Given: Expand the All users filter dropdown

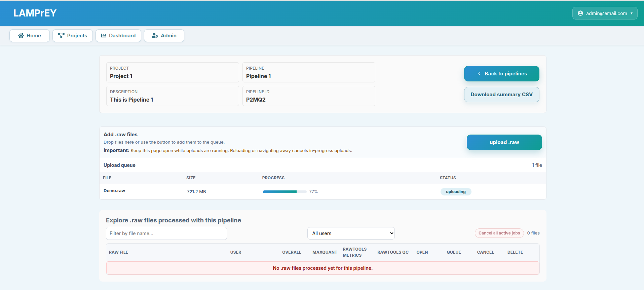Looking at the screenshot, I should click(x=351, y=233).
